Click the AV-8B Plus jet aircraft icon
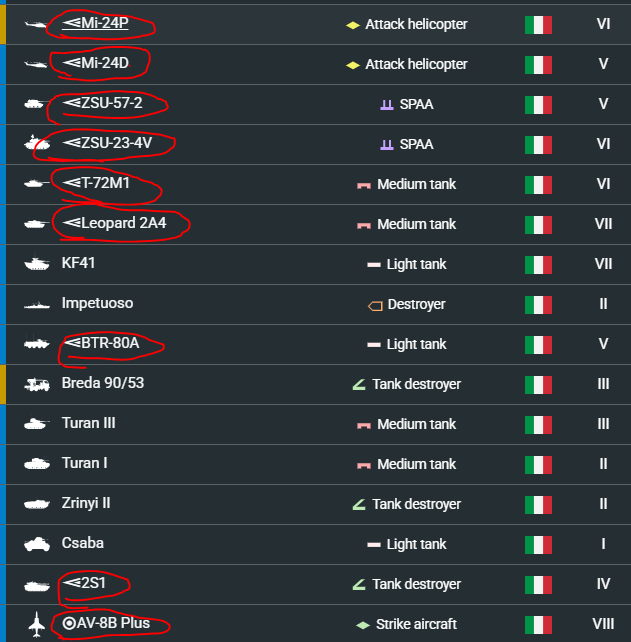Viewport: 631px width, 642px height. pos(37,624)
